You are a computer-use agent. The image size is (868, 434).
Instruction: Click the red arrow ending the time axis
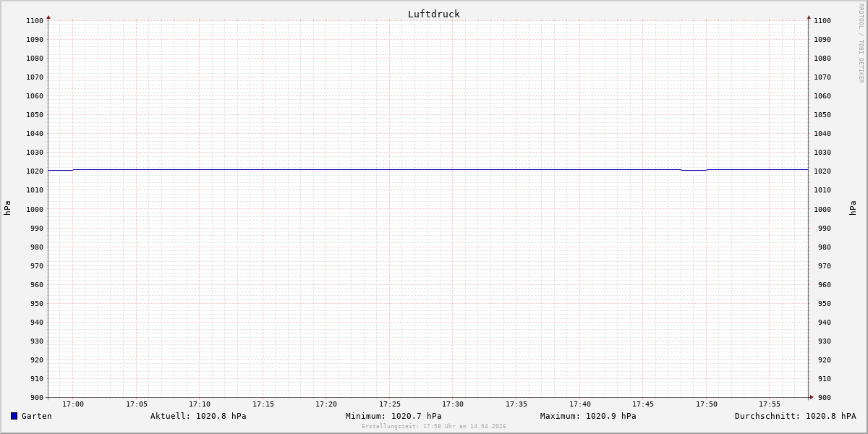pos(812,397)
